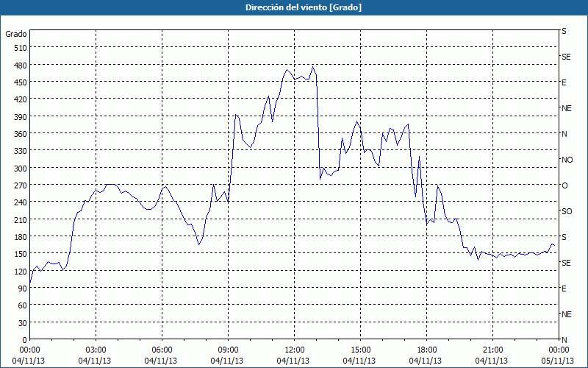Viewport: 588px width, 368px height.
Task: Select the "SO" compass label on right axis
Action: [x=567, y=211]
